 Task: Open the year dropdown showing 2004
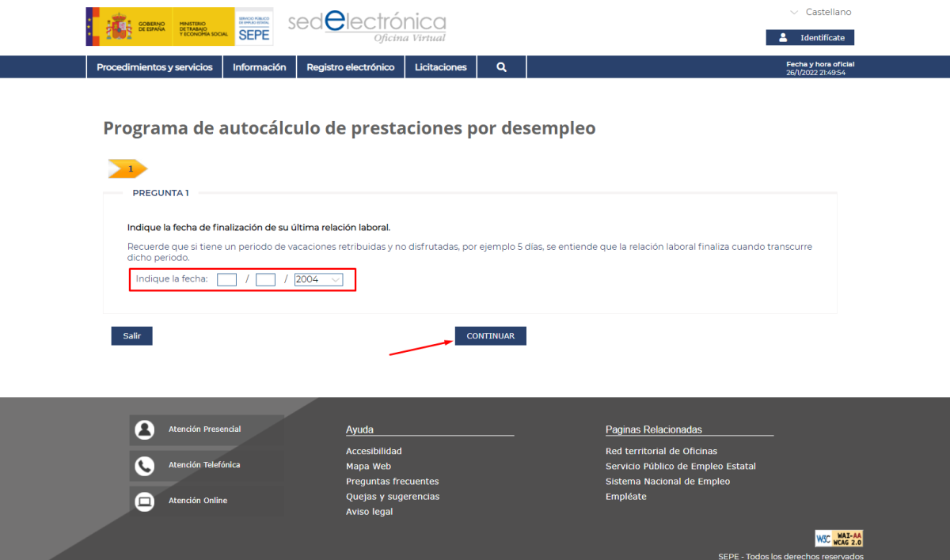[x=318, y=279]
